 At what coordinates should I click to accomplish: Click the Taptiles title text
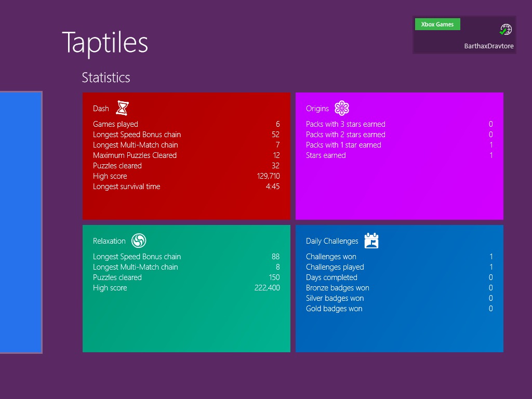click(x=105, y=43)
